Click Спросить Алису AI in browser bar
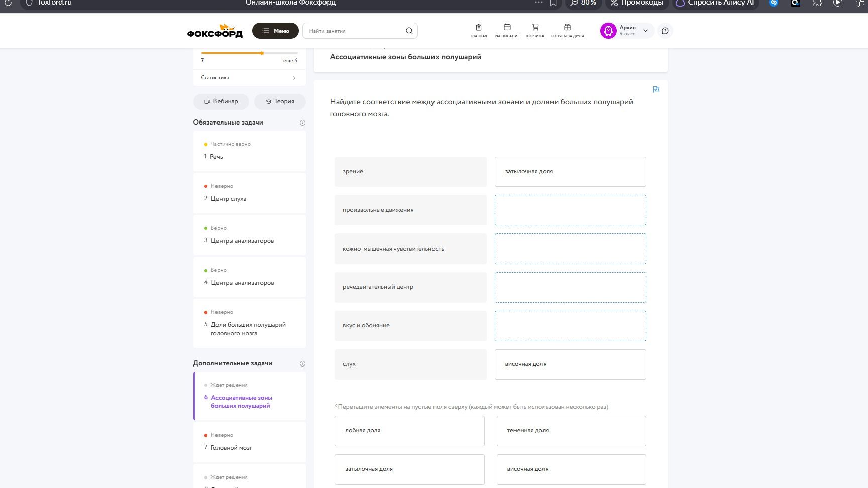 (715, 3)
